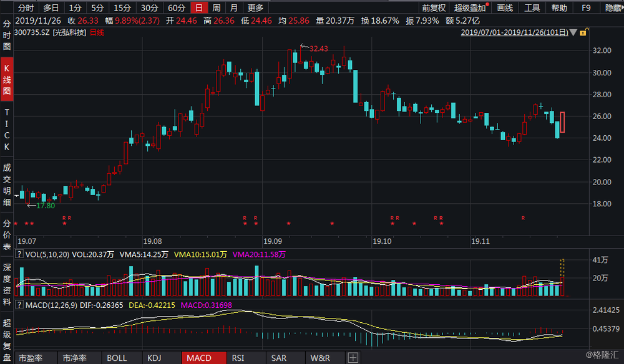Screen dimensions: 624x364
Task: Switch indicator to RSI
Action: point(238,358)
